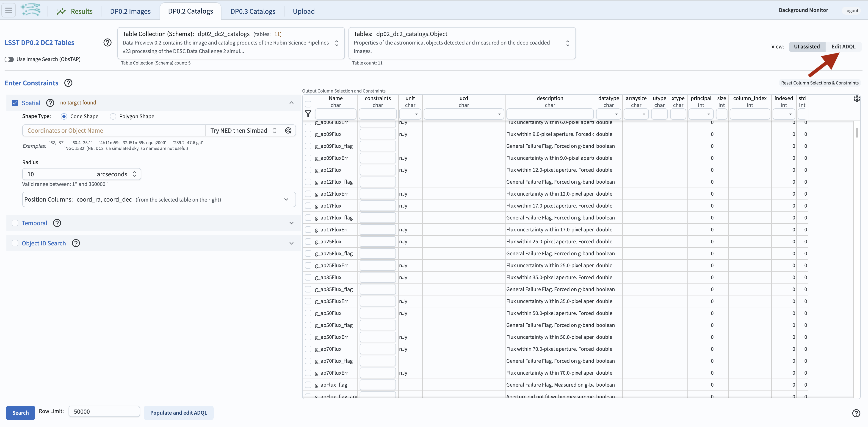This screenshot has height=427, width=868.
Task: Open the column filter funnel icon
Action: [308, 114]
